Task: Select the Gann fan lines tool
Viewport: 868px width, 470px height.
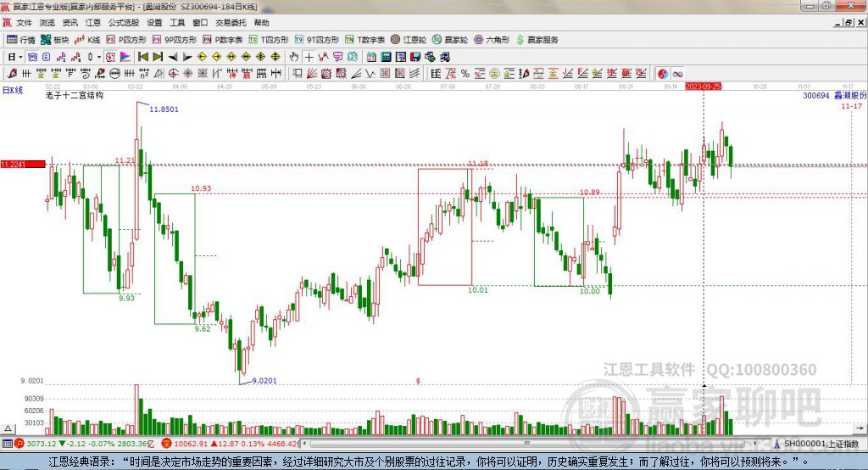Action: point(312,73)
